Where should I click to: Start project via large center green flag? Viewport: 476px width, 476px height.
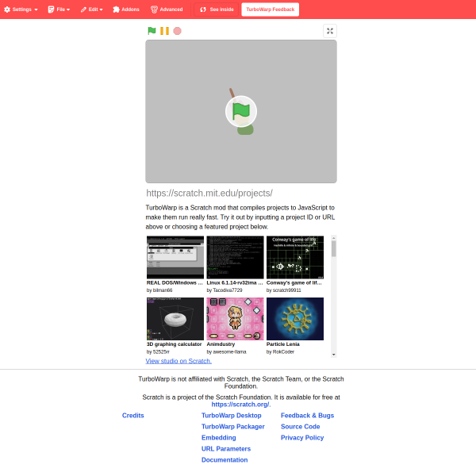point(241,111)
